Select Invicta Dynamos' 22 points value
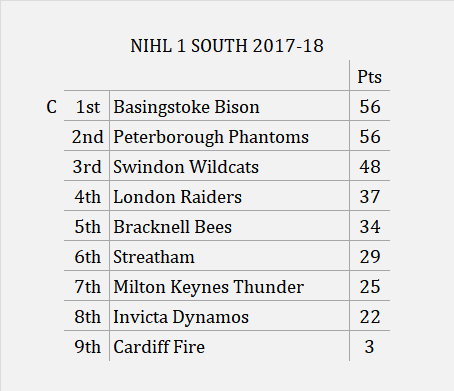454x391 pixels. click(x=370, y=317)
